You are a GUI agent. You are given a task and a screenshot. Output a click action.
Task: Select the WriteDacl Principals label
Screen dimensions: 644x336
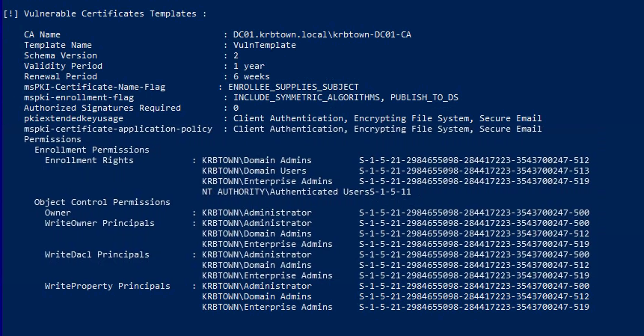tap(97, 254)
